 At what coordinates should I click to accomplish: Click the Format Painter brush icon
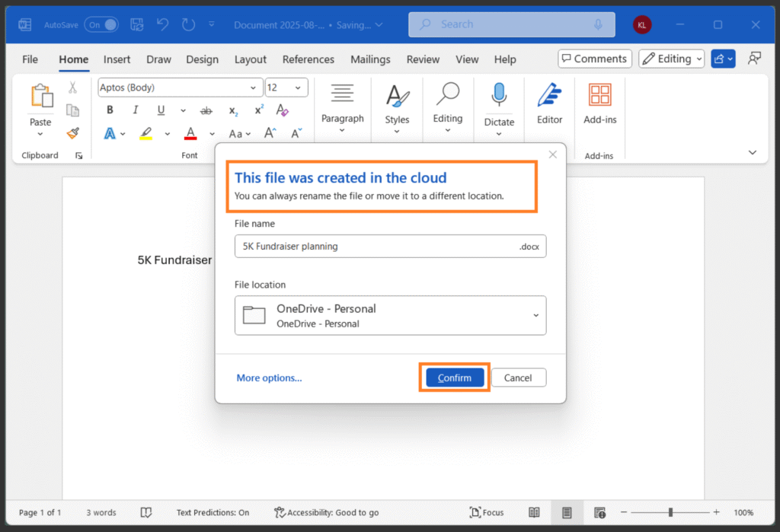[73, 133]
